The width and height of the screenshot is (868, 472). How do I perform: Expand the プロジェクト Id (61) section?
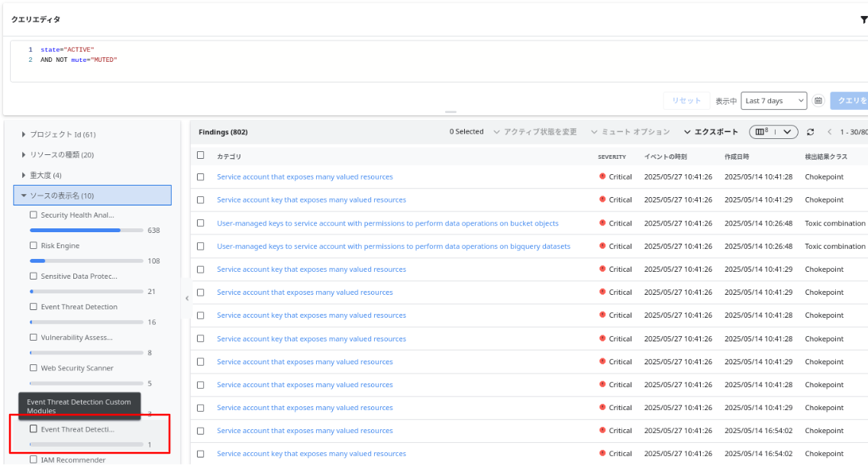[23, 134]
